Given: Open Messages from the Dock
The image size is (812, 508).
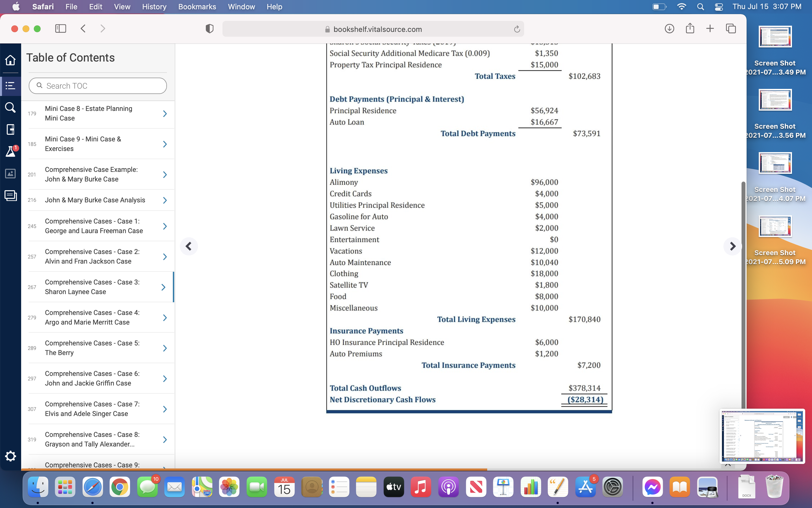Looking at the screenshot, I should coord(147,487).
